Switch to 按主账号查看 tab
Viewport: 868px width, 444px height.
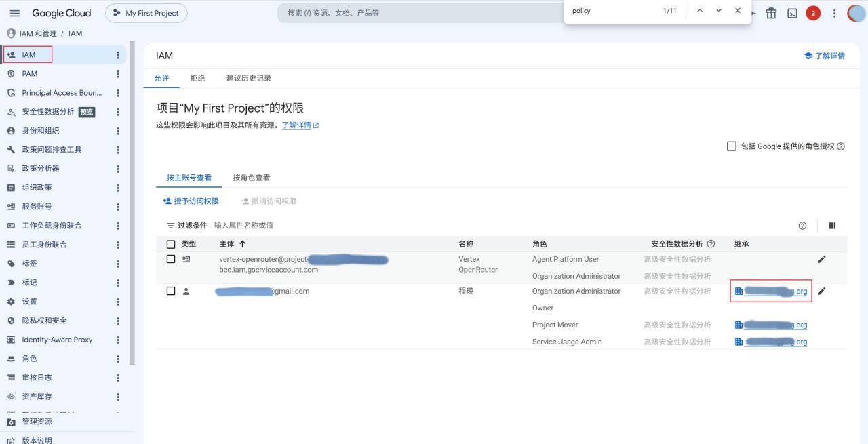pyautogui.click(x=189, y=178)
